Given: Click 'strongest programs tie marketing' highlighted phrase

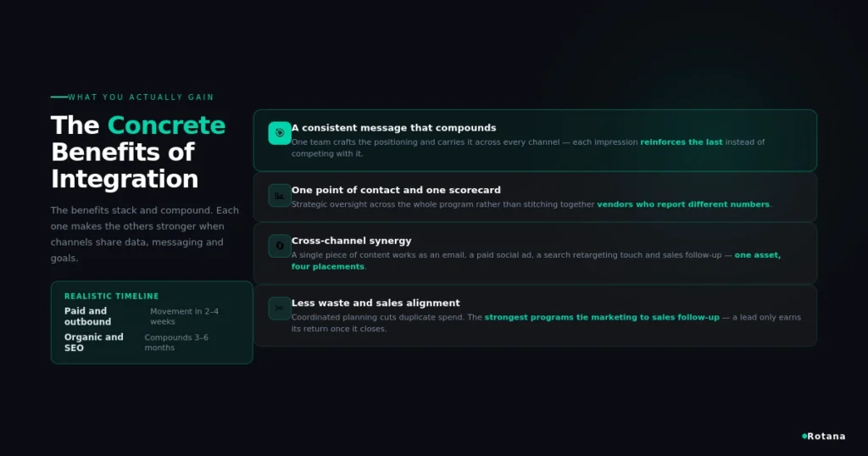Looking at the screenshot, I should pyautogui.click(x=602, y=317).
